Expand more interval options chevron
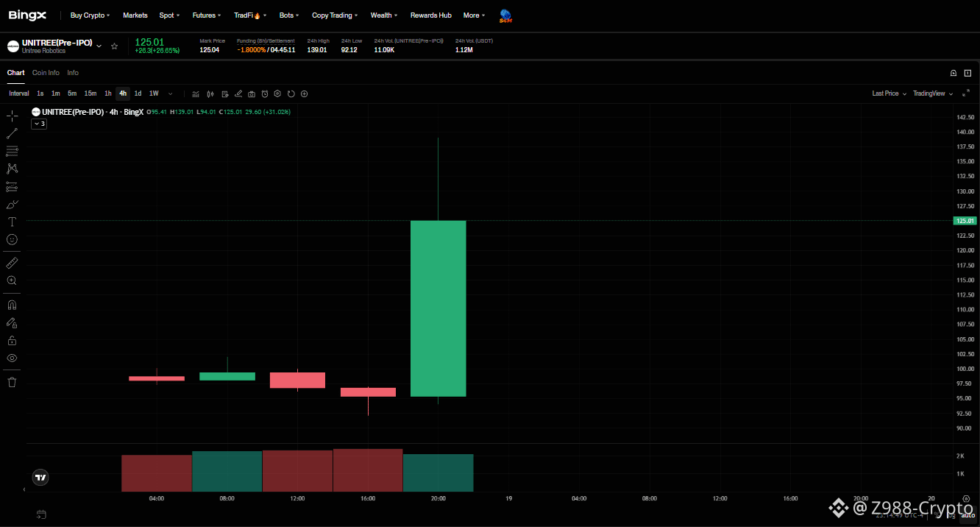 coord(171,93)
